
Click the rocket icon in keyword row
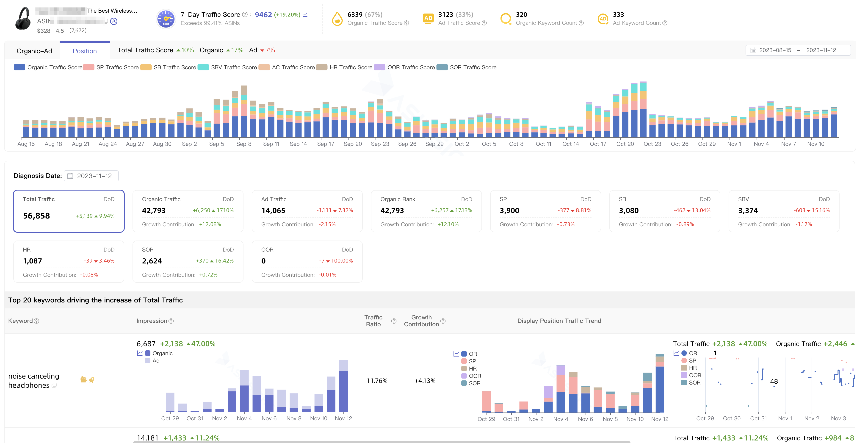tap(92, 379)
